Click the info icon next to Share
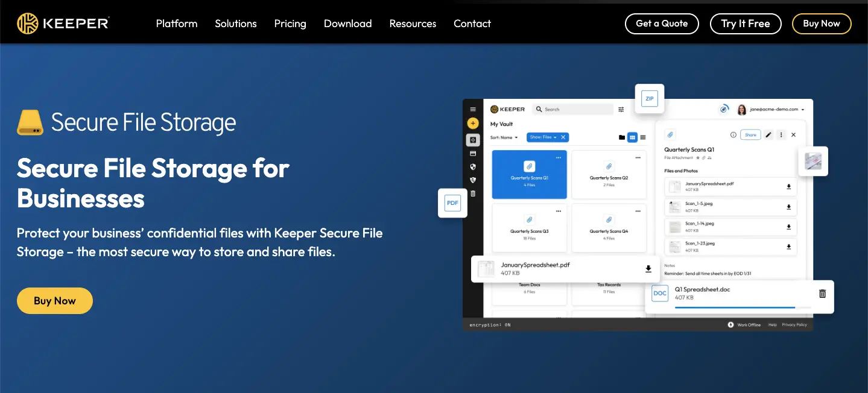 [733, 135]
